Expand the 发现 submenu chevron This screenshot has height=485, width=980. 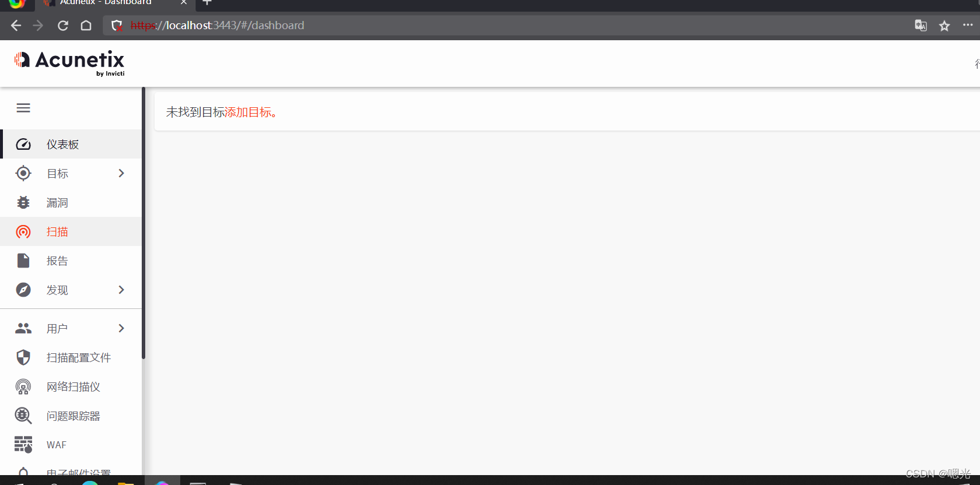click(x=121, y=290)
